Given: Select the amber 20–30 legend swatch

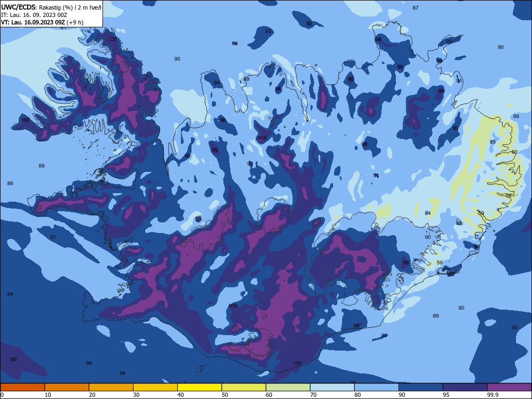Looking at the screenshot, I should point(111,387).
